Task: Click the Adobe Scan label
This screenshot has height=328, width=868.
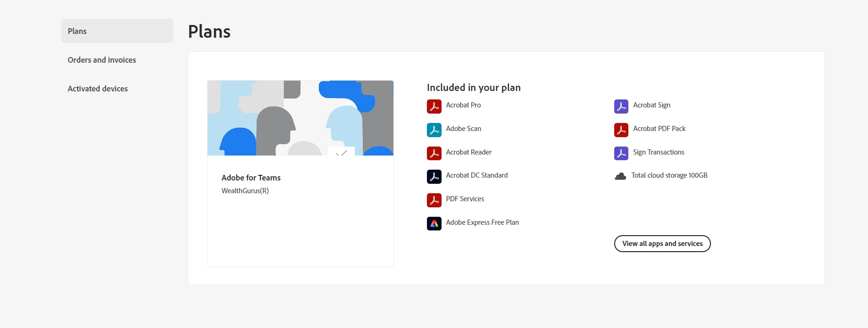Action: click(464, 129)
